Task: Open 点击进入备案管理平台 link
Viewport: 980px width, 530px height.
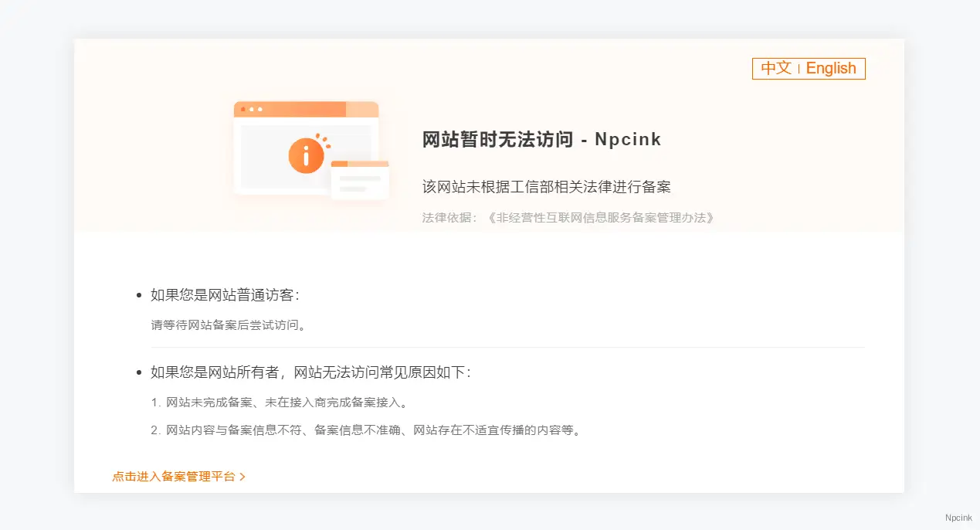Action: 178,477
